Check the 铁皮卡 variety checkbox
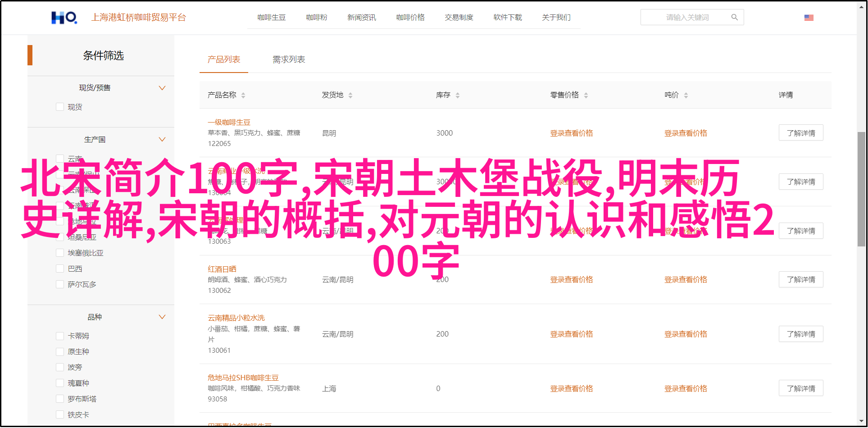 [x=60, y=414]
